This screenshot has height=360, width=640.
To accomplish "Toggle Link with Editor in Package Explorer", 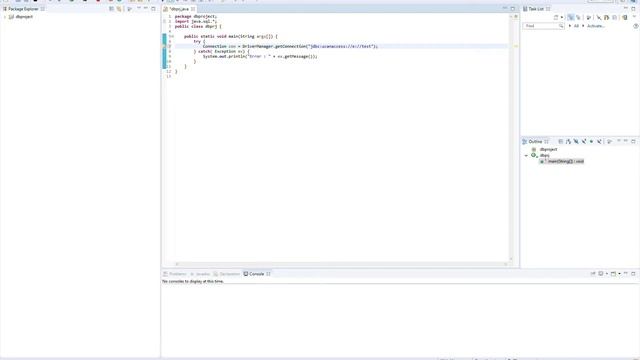I will pyautogui.click(x=119, y=9).
